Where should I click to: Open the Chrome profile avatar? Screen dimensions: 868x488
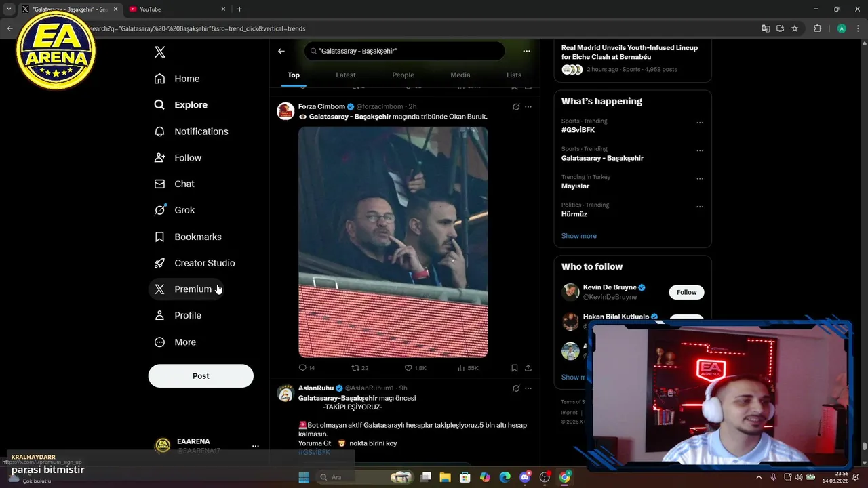(x=842, y=28)
